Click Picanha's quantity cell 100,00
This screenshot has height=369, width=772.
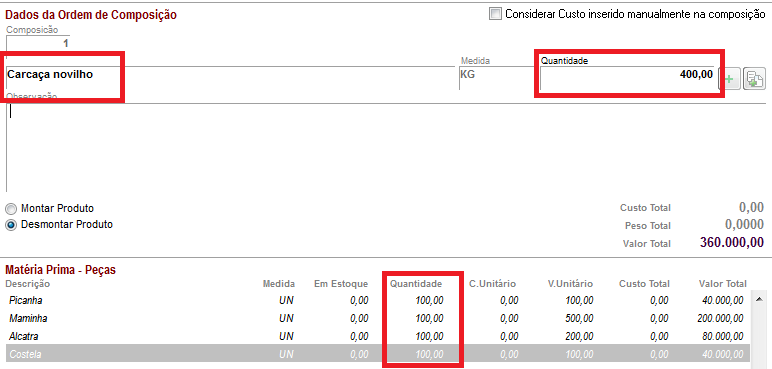(x=429, y=301)
